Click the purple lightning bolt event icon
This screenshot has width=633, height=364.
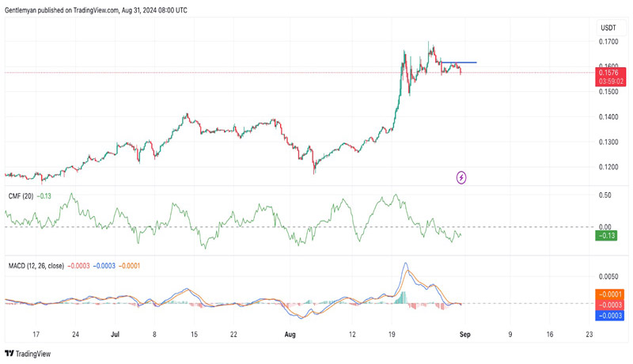click(461, 177)
